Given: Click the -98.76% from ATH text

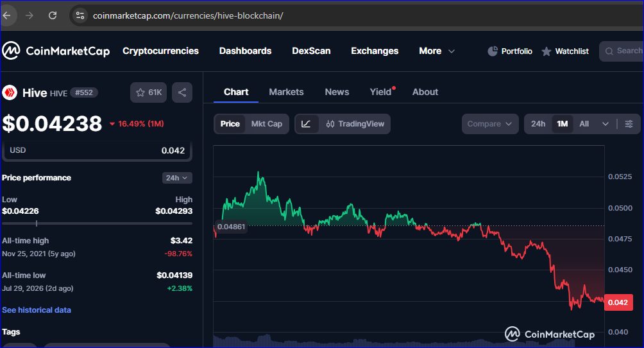Looking at the screenshot, I should (x=178, y=254).
